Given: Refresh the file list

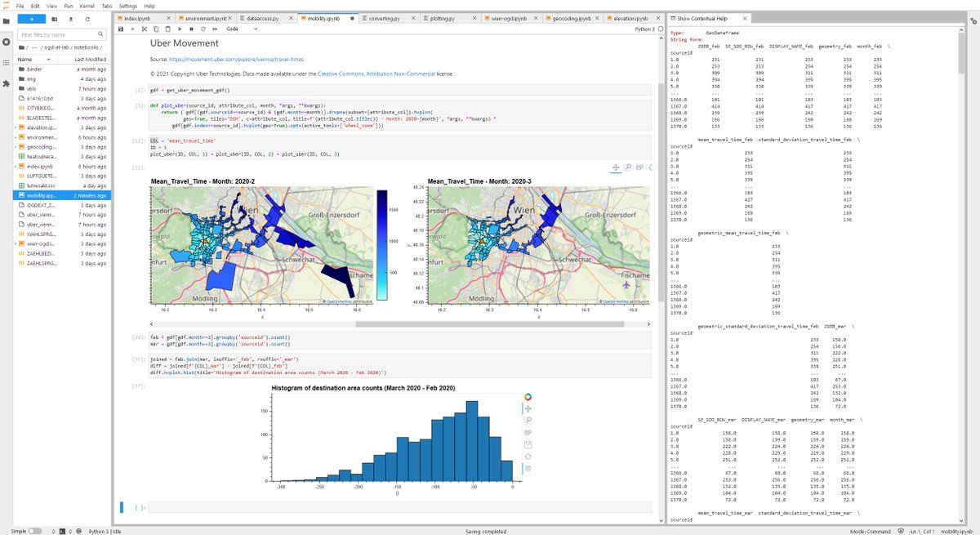Looking at the screenshot, I should tap(87, 18).
